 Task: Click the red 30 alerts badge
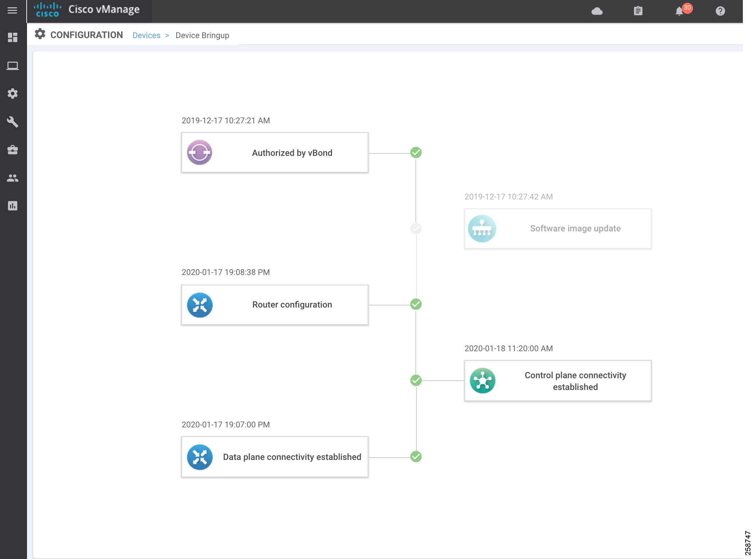687,8
